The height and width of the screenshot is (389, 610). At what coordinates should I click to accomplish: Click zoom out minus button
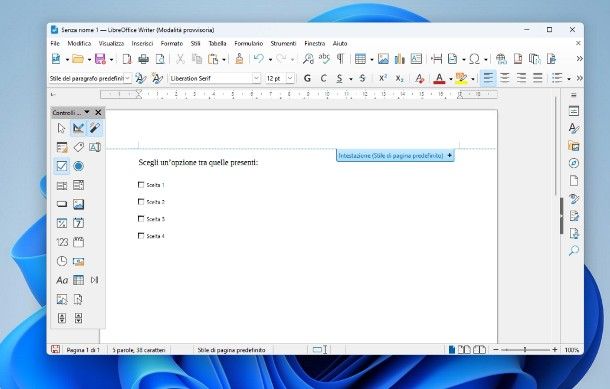(496, 350)
